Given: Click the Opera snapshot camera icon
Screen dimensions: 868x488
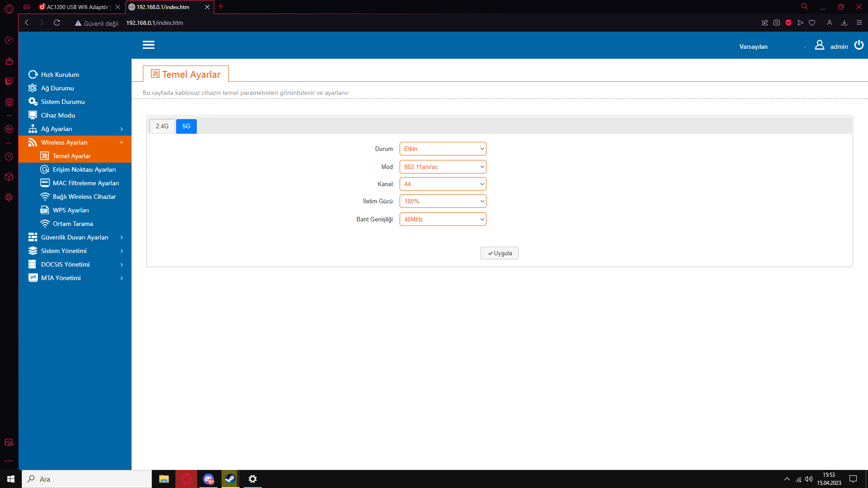Looking at the screenshot, I should point(776,23).
